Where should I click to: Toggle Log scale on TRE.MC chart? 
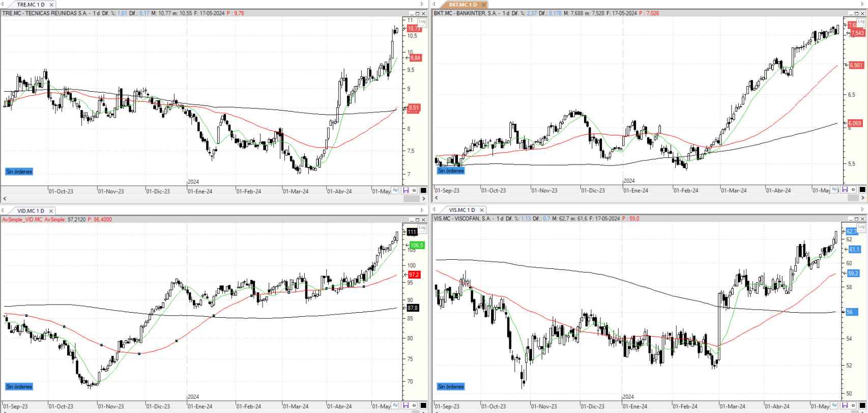422,21
